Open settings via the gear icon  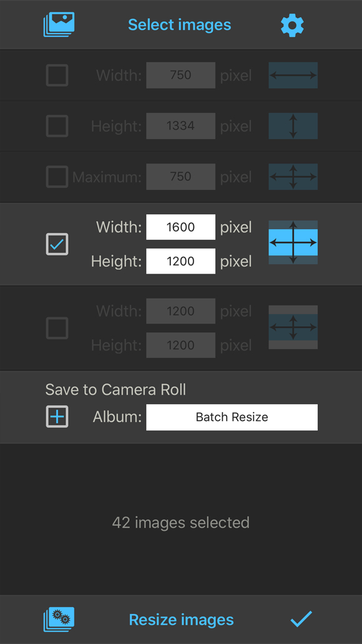point(292,25)
